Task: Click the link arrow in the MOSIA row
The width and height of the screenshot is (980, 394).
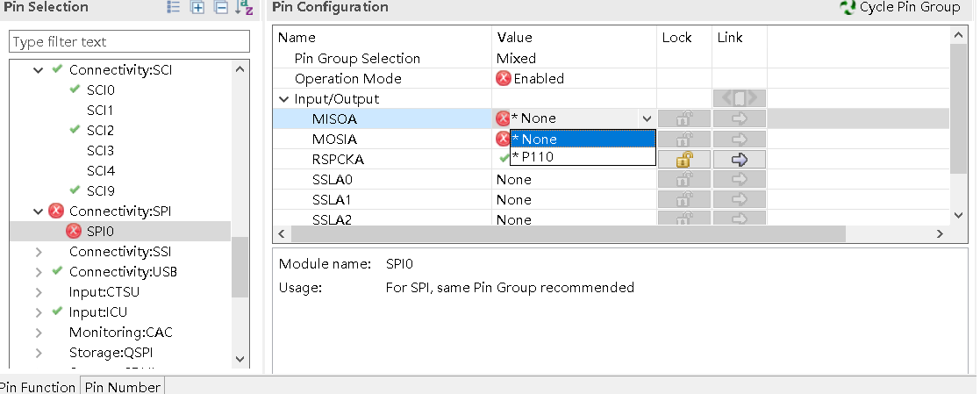Action: (740, 139)
